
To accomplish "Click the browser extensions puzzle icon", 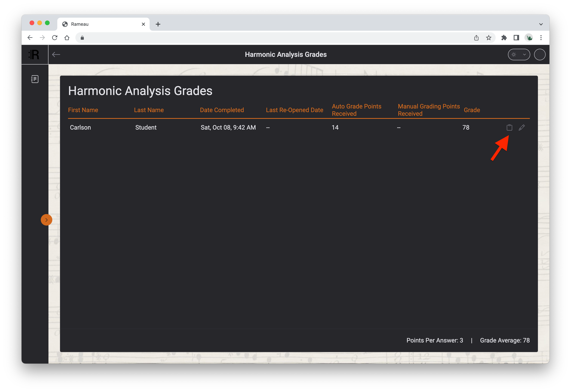I will coord(504,38).
